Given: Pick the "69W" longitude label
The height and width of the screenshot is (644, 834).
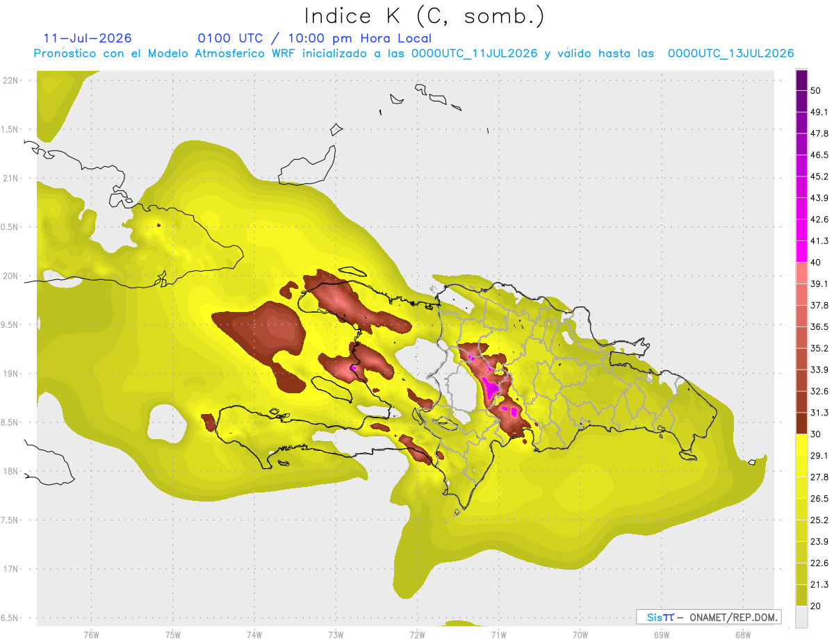Looking at the screenshot, I should pos(661,634).
